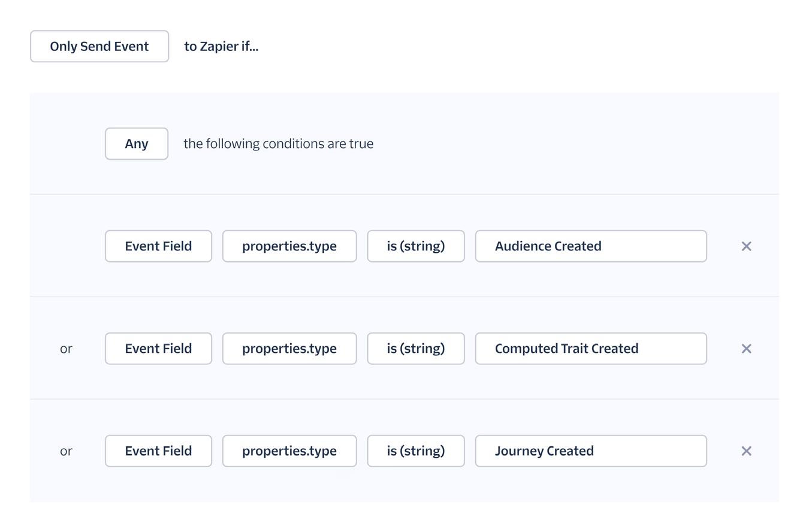The width and height of the screenshot is (809, 532).
Task: Remove the Audience Created condition
Action: coord(746,246)
